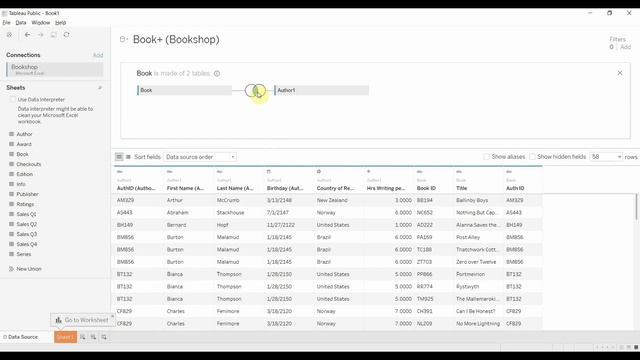Click the save toolbar icon
This screenshot has height=360, width=640.
(53, 35)
